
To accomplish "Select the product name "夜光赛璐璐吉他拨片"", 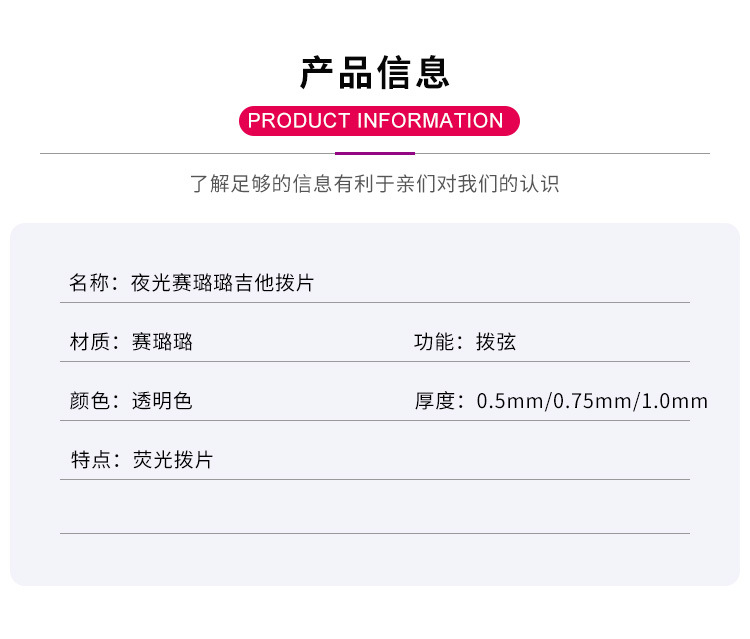I will pos(222,283).
